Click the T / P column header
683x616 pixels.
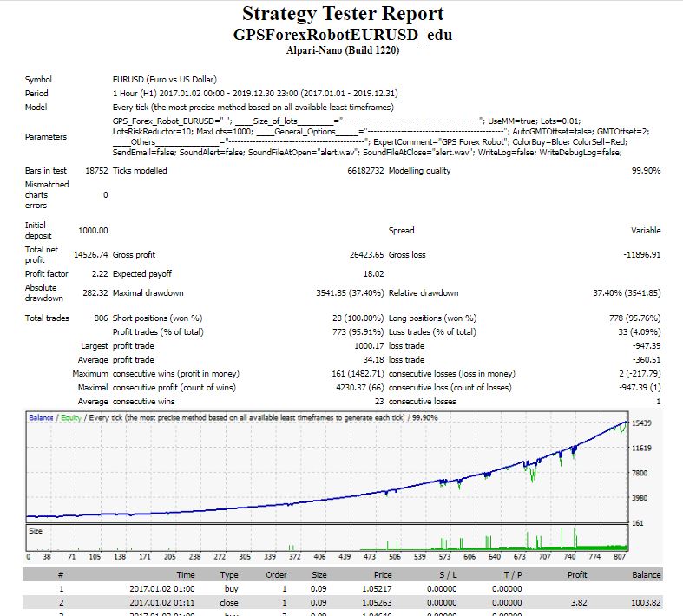coord(513,575)
